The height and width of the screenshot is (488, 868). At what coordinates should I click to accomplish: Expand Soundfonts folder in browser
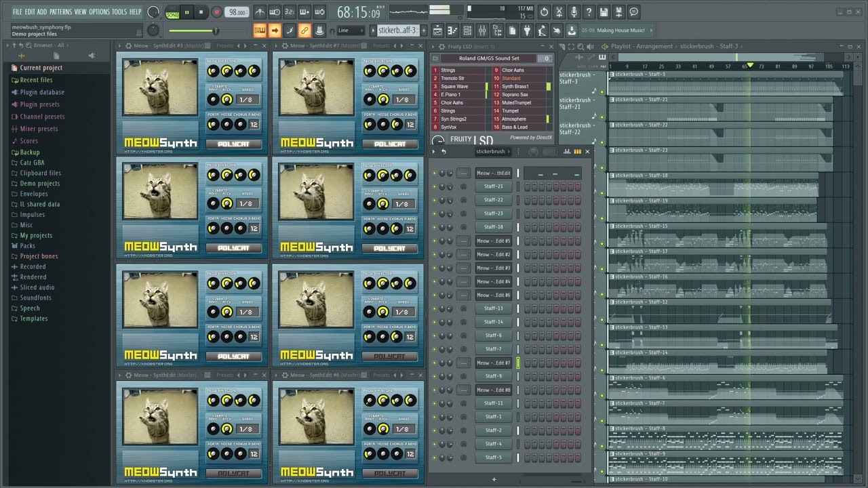(35, 298)
